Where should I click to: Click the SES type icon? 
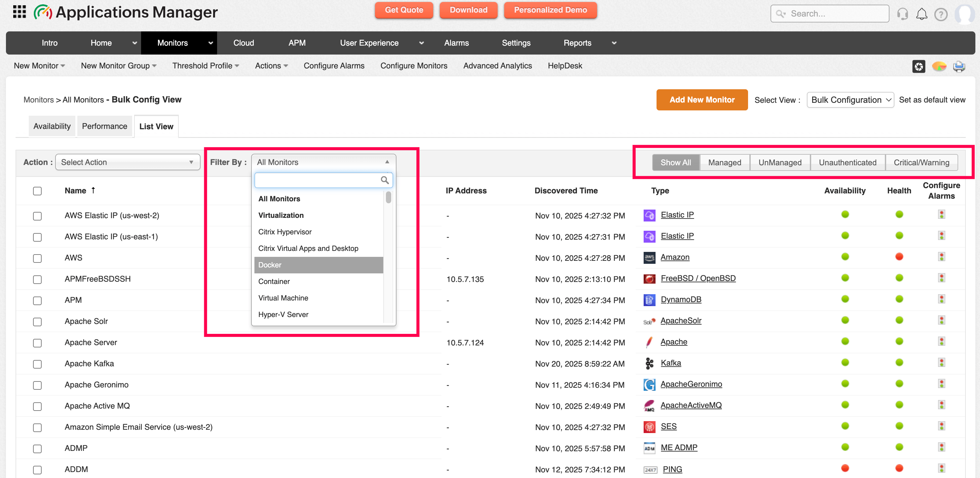[x=649, y=427]
